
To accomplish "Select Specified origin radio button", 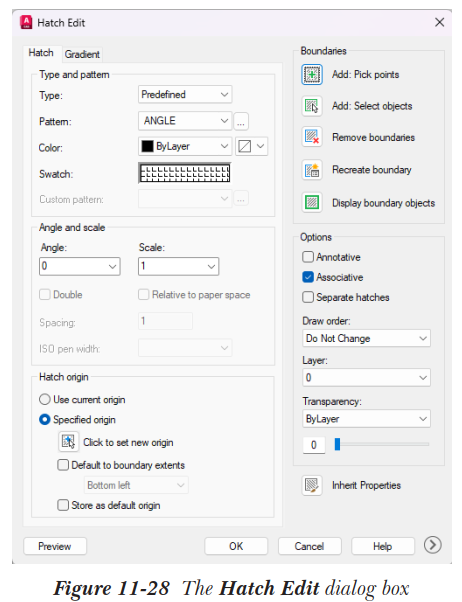I will pos(45,420).
